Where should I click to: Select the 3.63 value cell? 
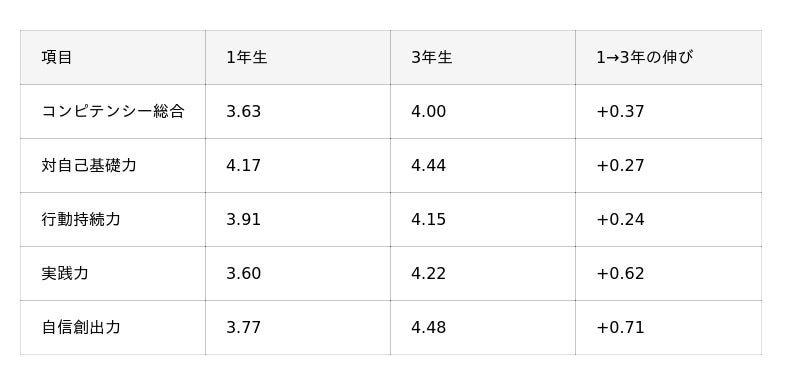(x=298, y=111)
